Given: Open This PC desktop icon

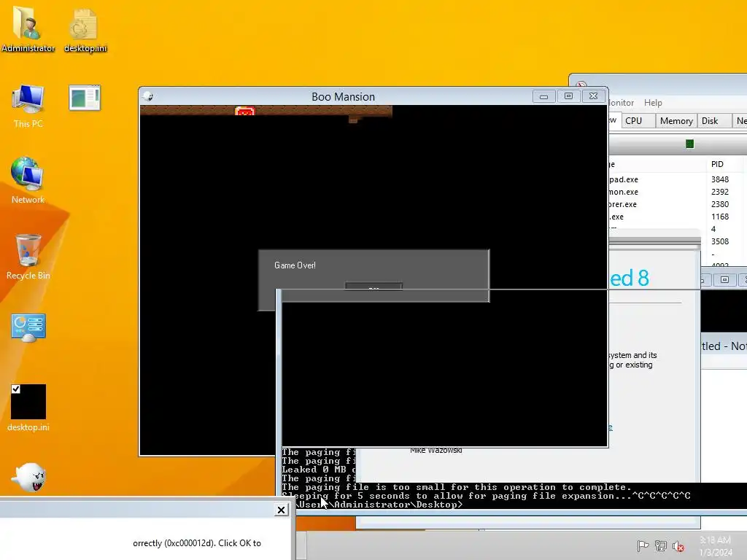Looking at the screenshot, I should click(x=28, y=106).
